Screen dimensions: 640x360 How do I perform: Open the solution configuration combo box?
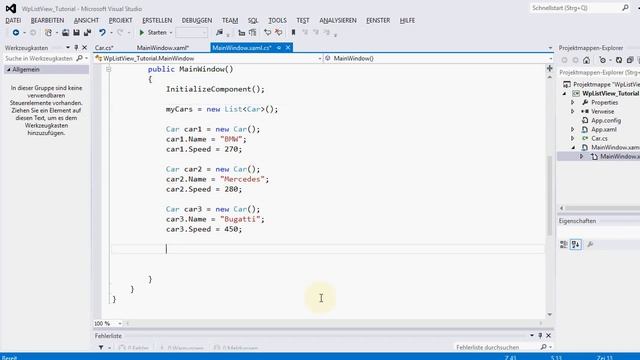pos(191,32)
